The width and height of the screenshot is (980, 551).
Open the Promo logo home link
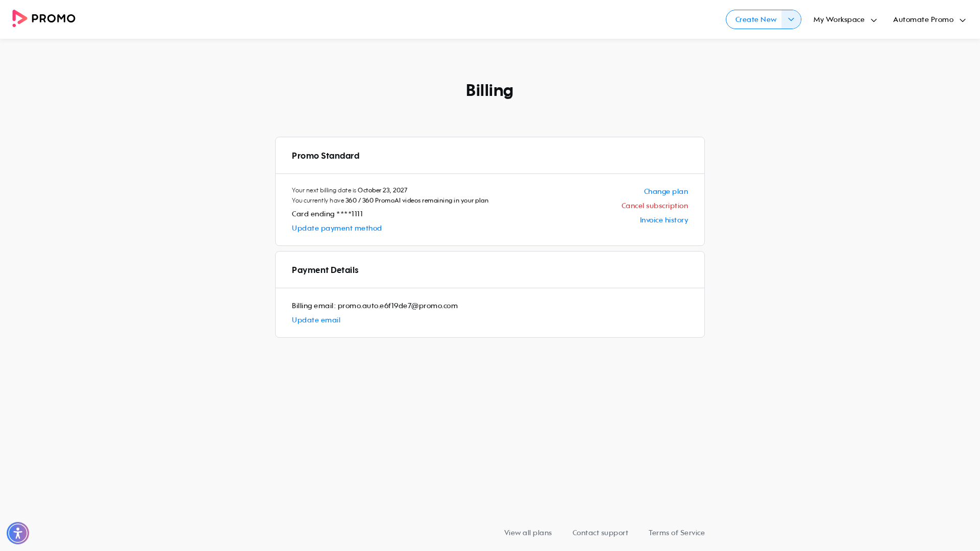pos(44,19)
